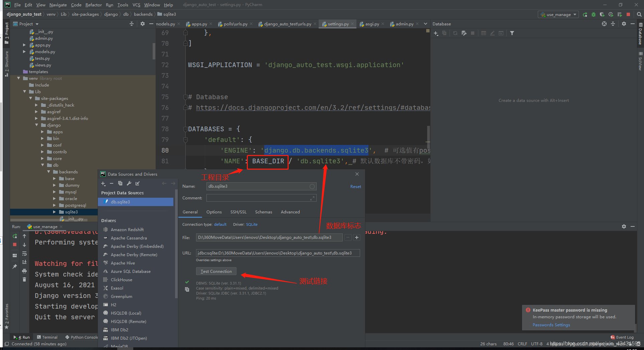644x350 pixels.
Task: Click the Reset link in dialog
Action: pos(356,187)
